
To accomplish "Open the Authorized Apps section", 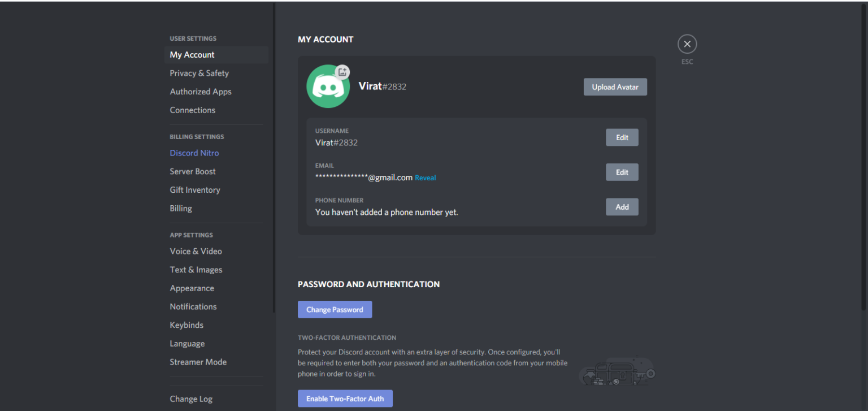I will click(x=201, y=91).
